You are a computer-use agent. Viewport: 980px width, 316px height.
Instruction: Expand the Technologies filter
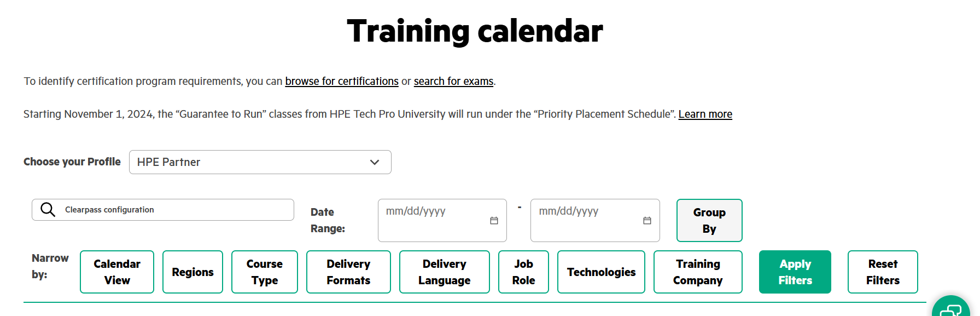point(601,272)
